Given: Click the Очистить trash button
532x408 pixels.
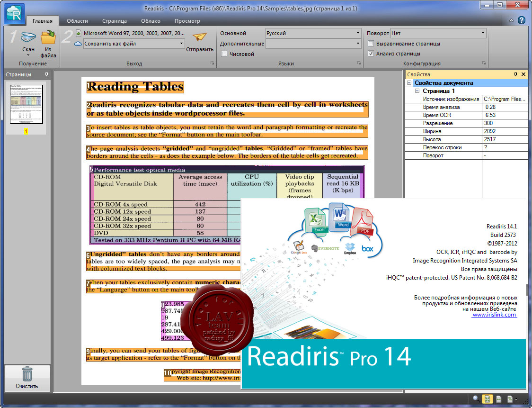Looking at the screenshot, I should pyautogui.click(x=27, y=378).
